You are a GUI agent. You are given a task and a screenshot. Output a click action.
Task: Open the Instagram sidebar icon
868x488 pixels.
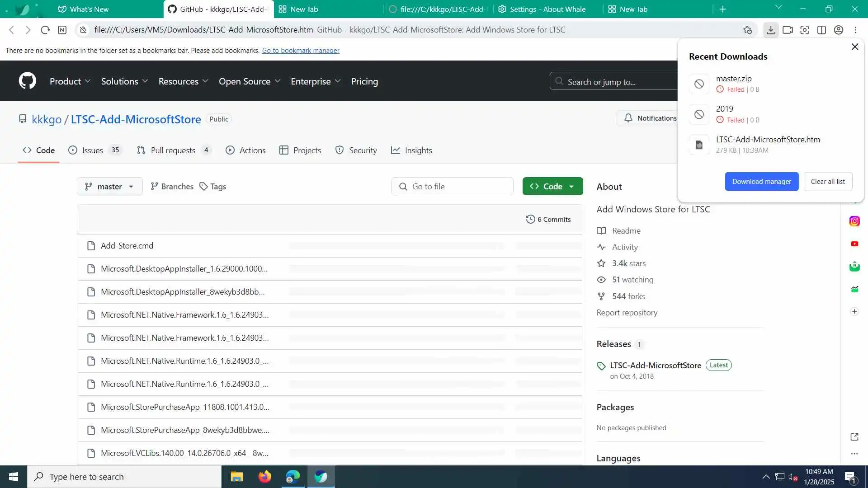854,221
